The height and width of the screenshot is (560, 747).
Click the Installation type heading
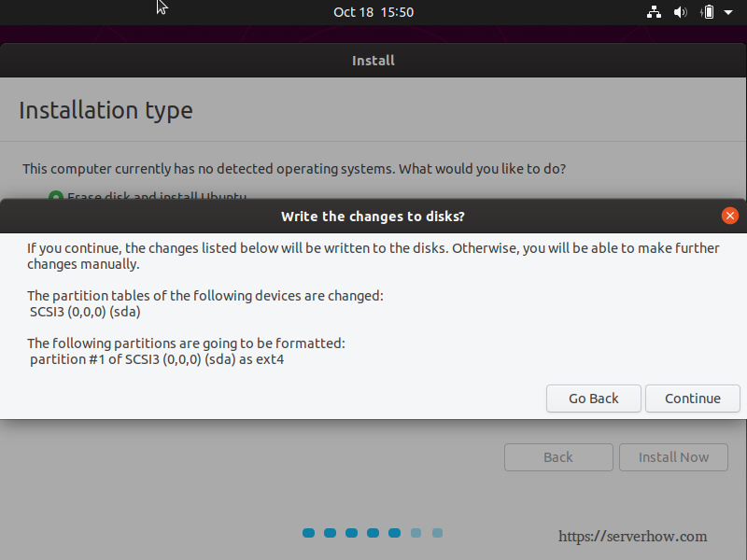(106, 110)
